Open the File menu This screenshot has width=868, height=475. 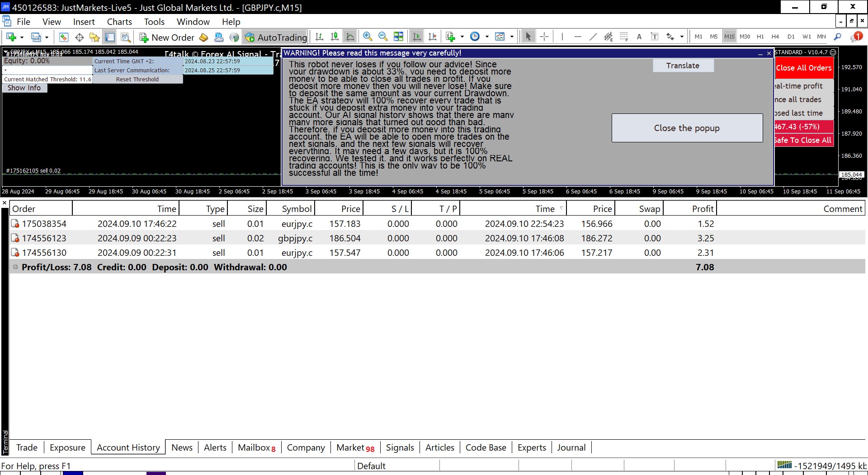(x=24, y=22)
